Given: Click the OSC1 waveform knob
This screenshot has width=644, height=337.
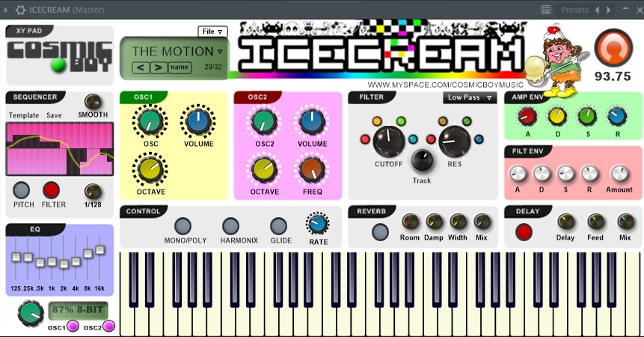Looking at the screenshot, I should point(150,121).
